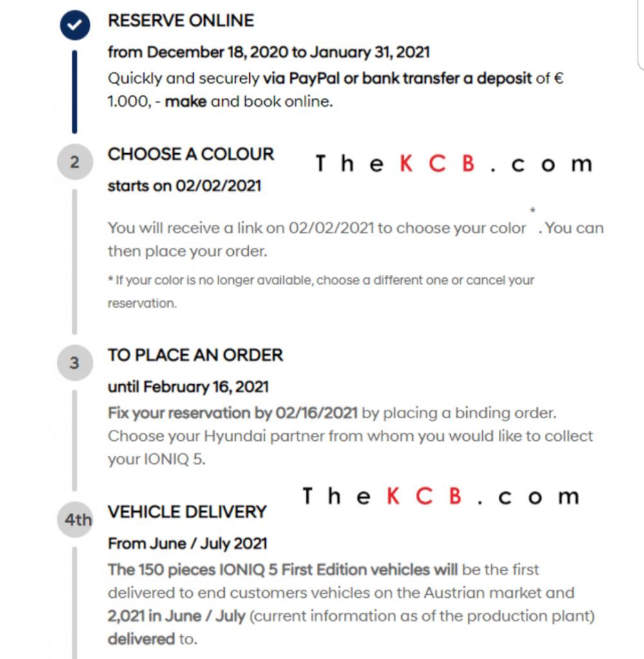
Task: Click "starts on 02/02/2021" date text
Action: [x=185, y=186]
